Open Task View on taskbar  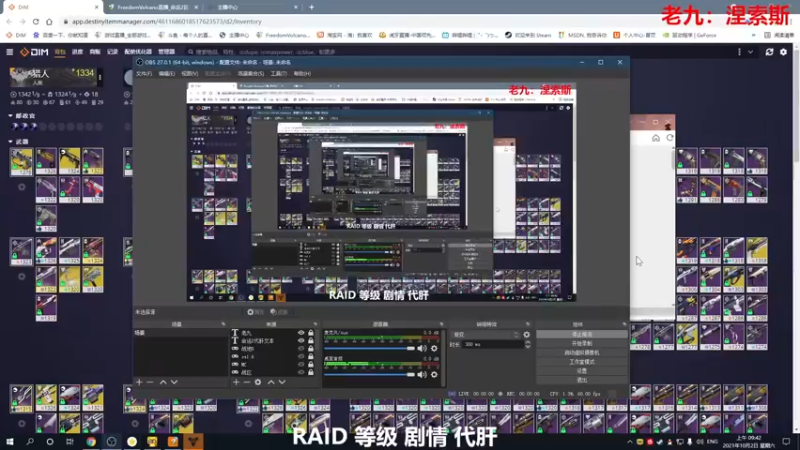(70, 441)
